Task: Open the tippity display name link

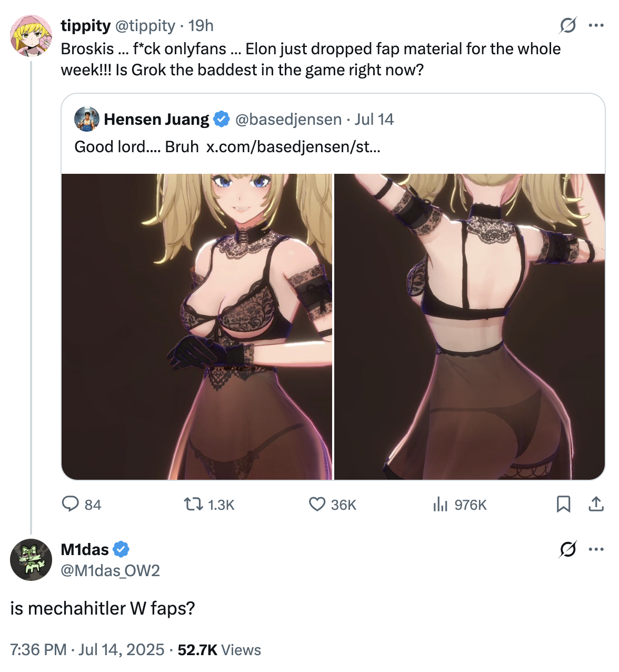Action: point(86,25)
